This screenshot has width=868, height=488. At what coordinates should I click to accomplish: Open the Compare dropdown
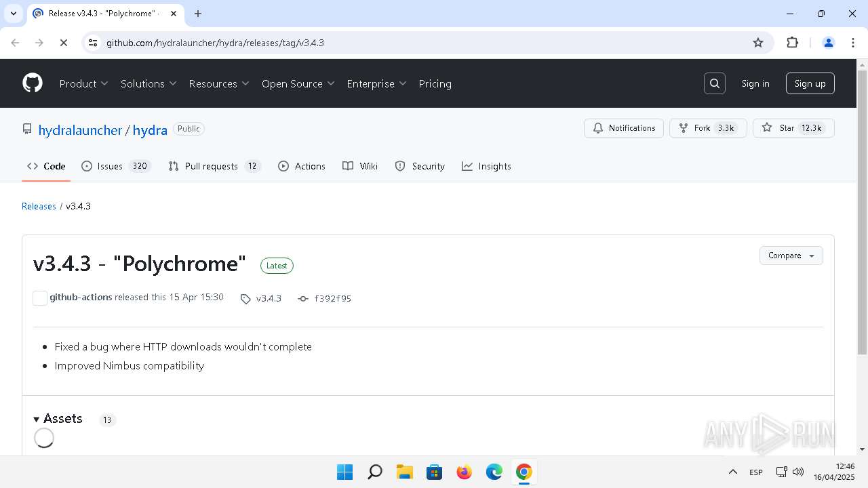pos(791,256)
